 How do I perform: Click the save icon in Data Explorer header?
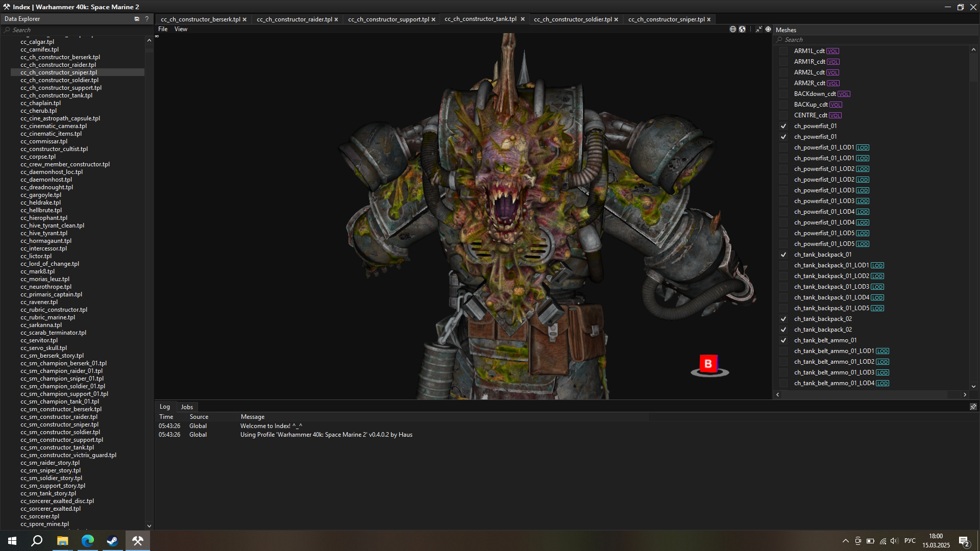pos(137,19)
